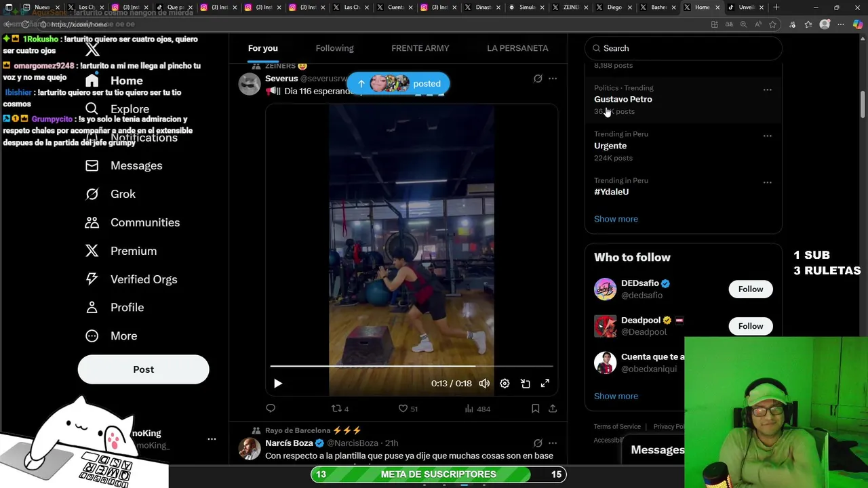Viewport: 868px width, 488px height.
Task: Click the Profile person icon
Action: point(92,307)
